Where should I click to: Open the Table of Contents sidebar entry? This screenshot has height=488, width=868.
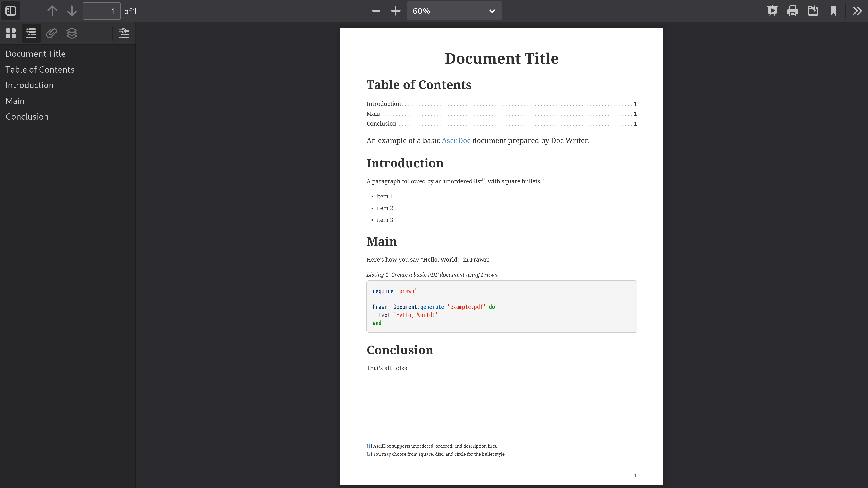coord(40,69)
